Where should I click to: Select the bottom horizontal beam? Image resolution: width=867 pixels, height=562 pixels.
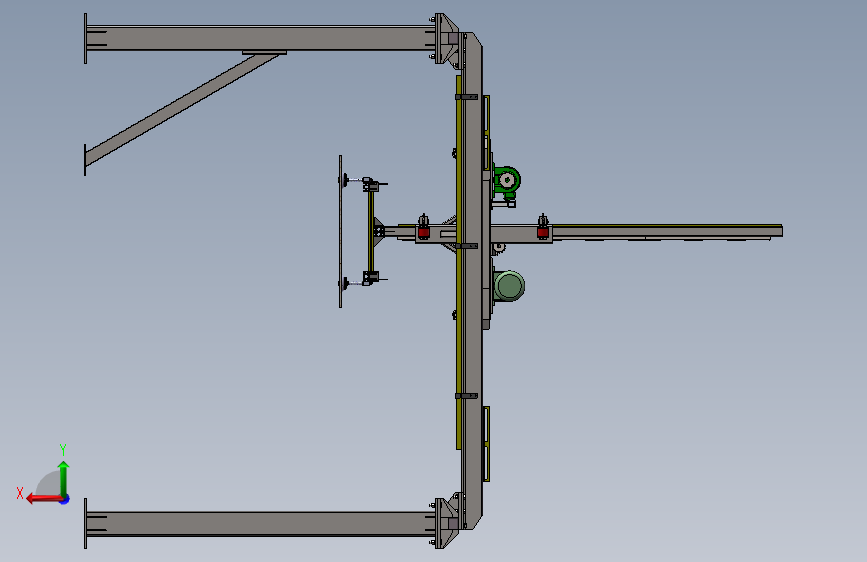coord(260,524)
